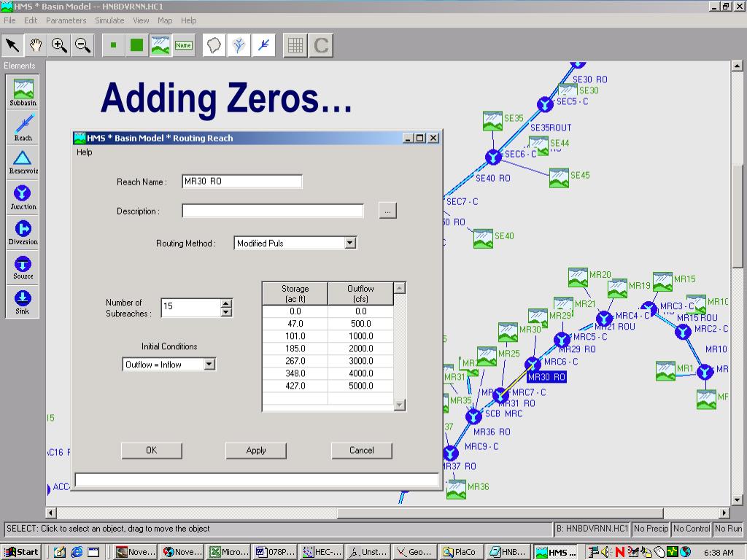Select the MRC6 - C junction on map
The width and height of the screenshot is (747, 560).
click(533, 365)
